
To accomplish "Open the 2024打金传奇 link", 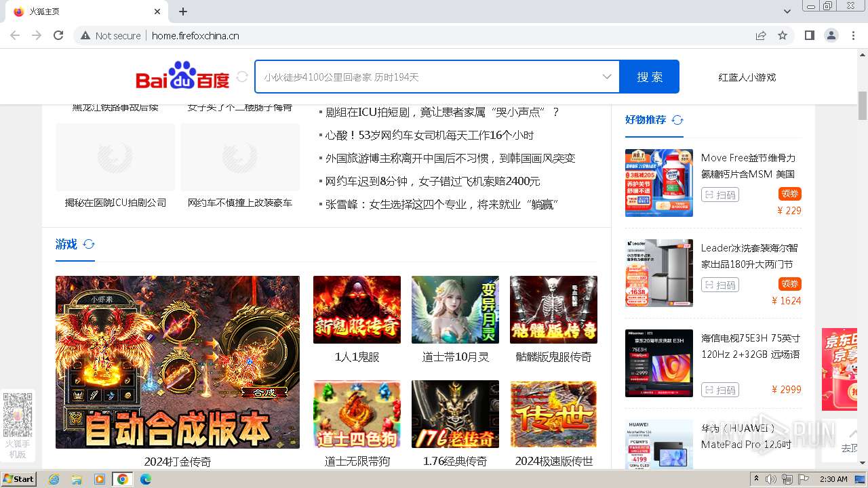I will point(178,462).
